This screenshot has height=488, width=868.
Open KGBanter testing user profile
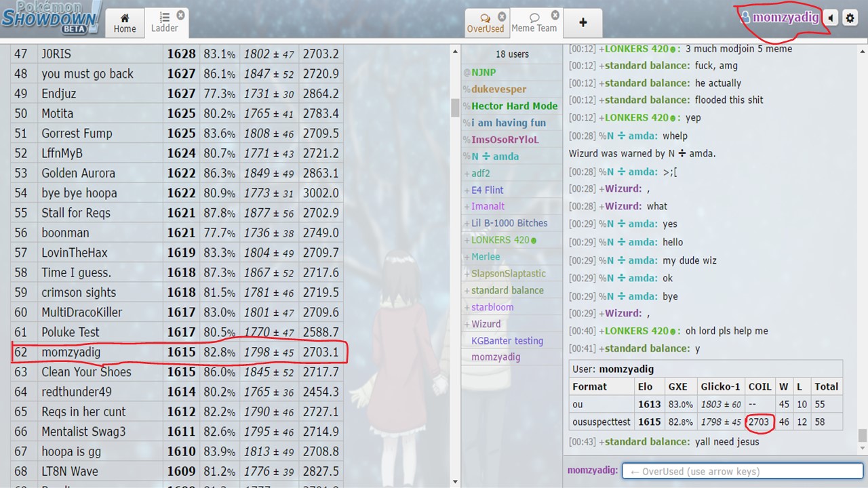coord(507,341)
